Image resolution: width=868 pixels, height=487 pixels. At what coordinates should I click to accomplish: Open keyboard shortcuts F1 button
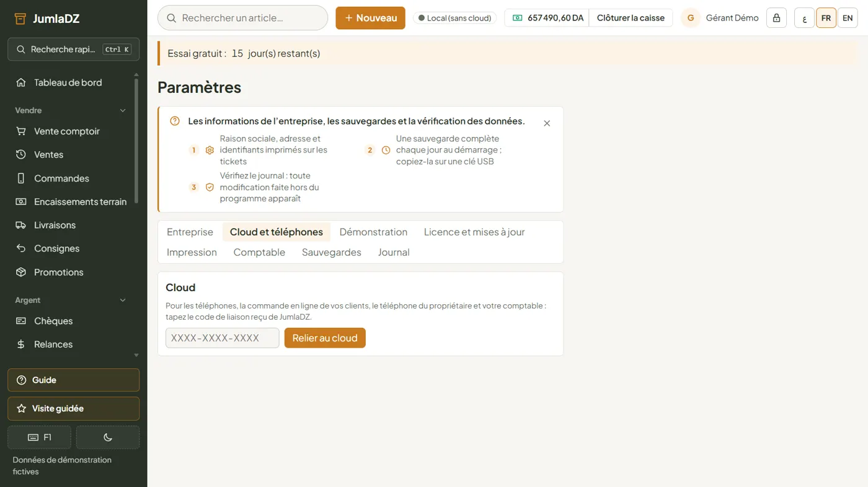coord(39,437)
